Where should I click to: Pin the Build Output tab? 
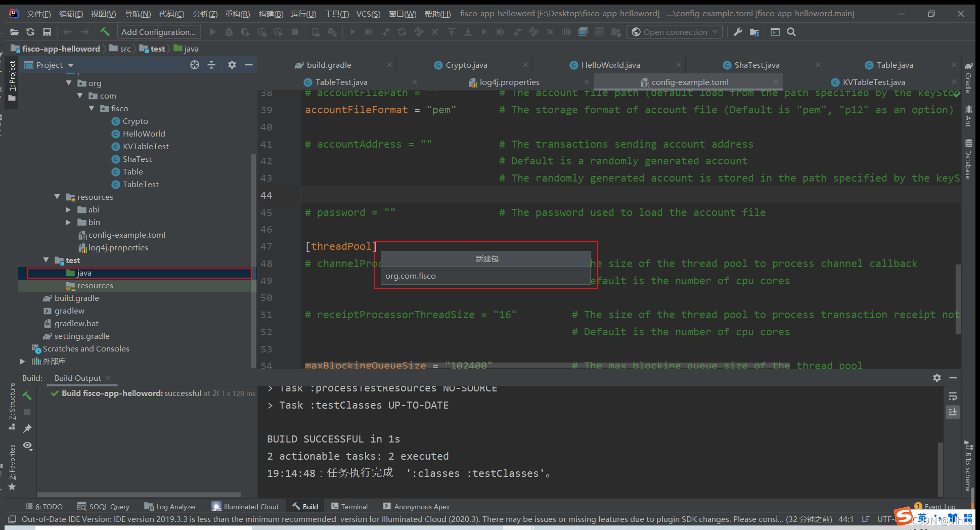click(27, 429)
